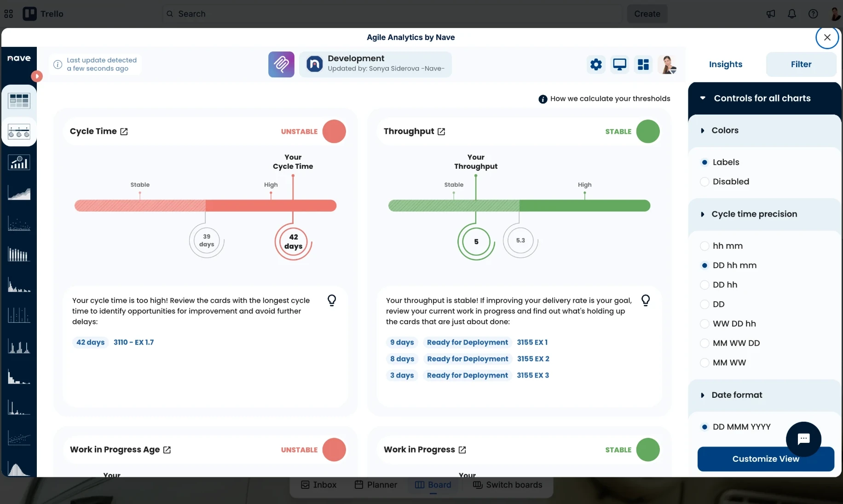Open the Executive Dashboard sidebar icon

click(19, 132)
